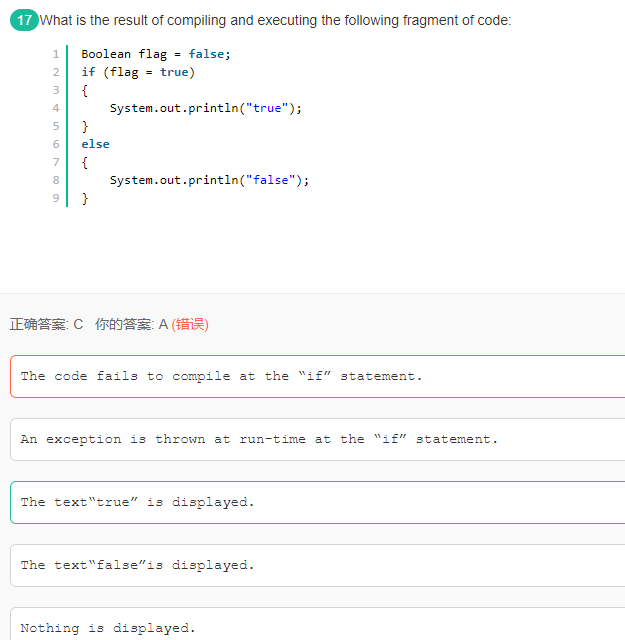Click line number 6 in code gutter
The height and width of the screenshot is (640, 625).
(x=56, y=144)
